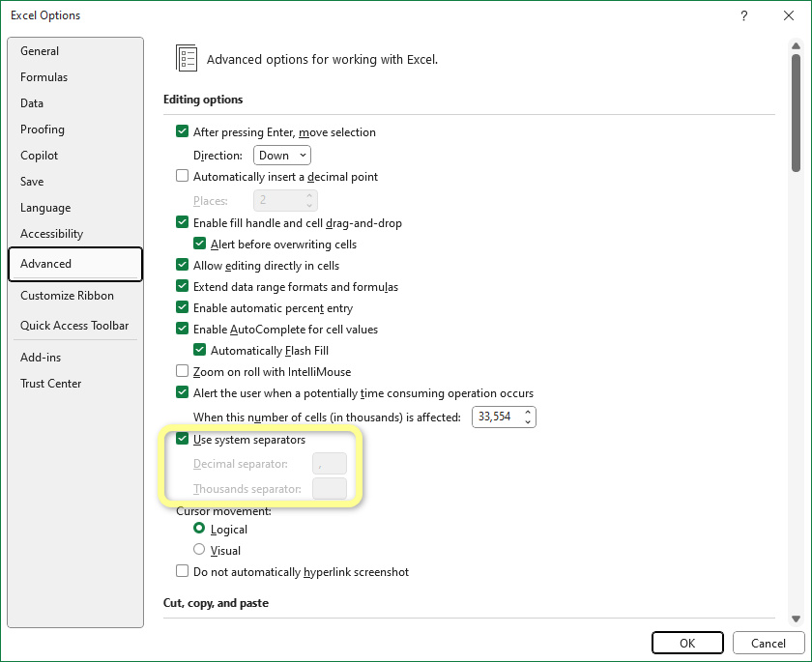The width and height of the screenshot is (812, 662).
Task: Click the scrollbar down arrow
Action: point(796,619)
